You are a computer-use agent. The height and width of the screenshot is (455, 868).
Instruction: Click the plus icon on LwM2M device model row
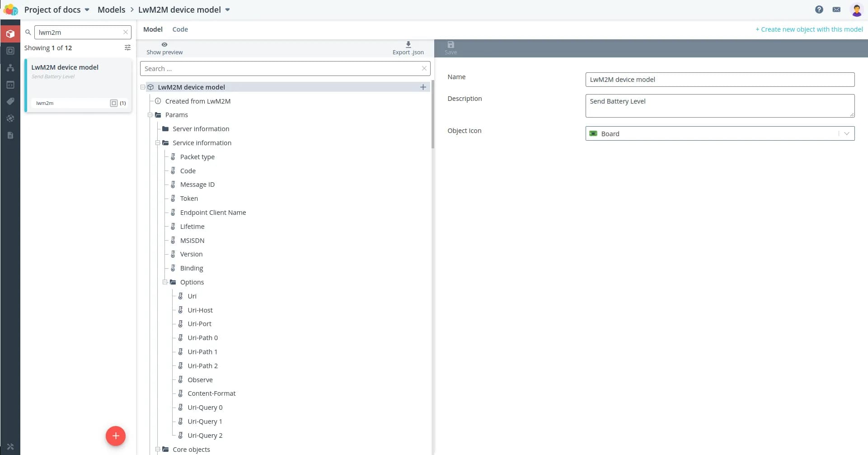pos(423,87)
